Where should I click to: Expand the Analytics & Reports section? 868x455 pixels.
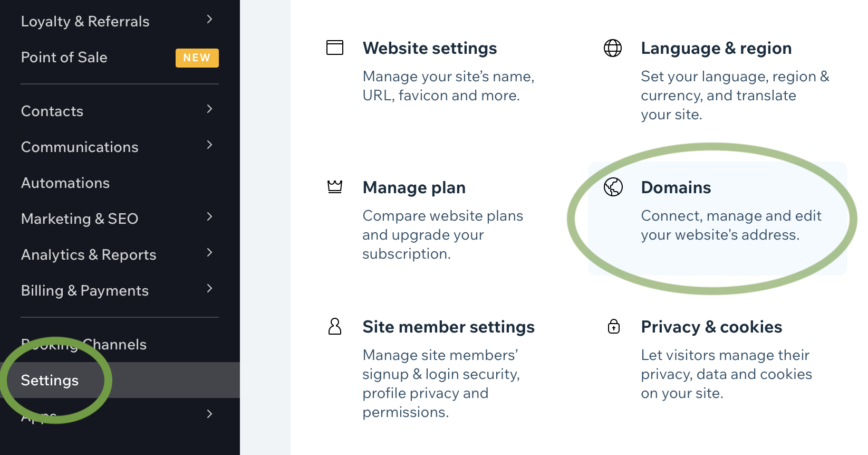[x=209, y=253]
